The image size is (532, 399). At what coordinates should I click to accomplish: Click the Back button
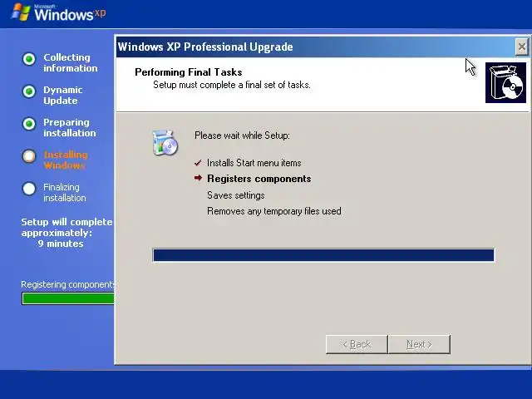pyautogui.click(x=357, y=344)
